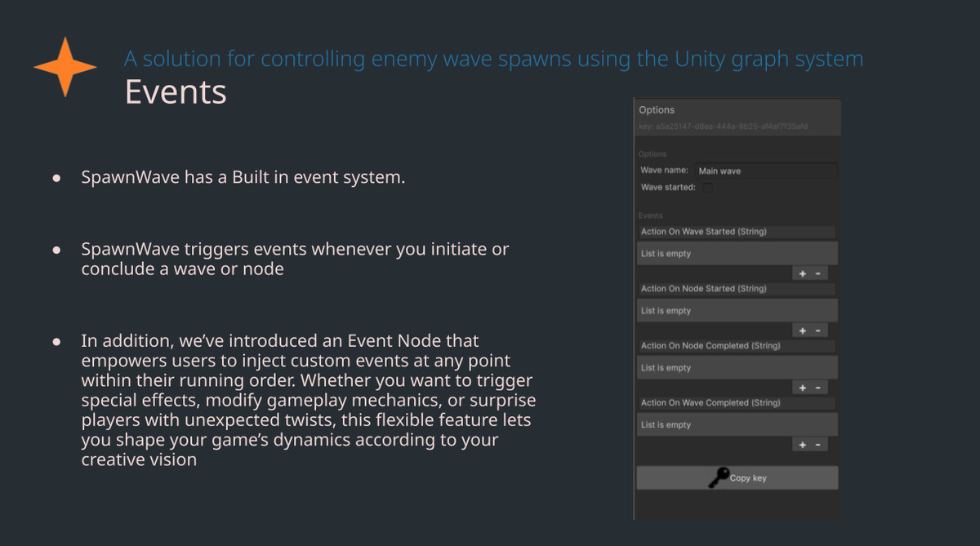Screen dimensions: 980x546
Task: Click the Copy key button
Action: pyautogui.click(x=737, y=477)
